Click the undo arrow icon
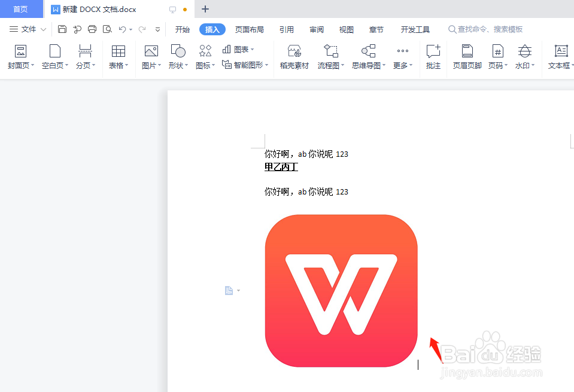 (123, 29)
